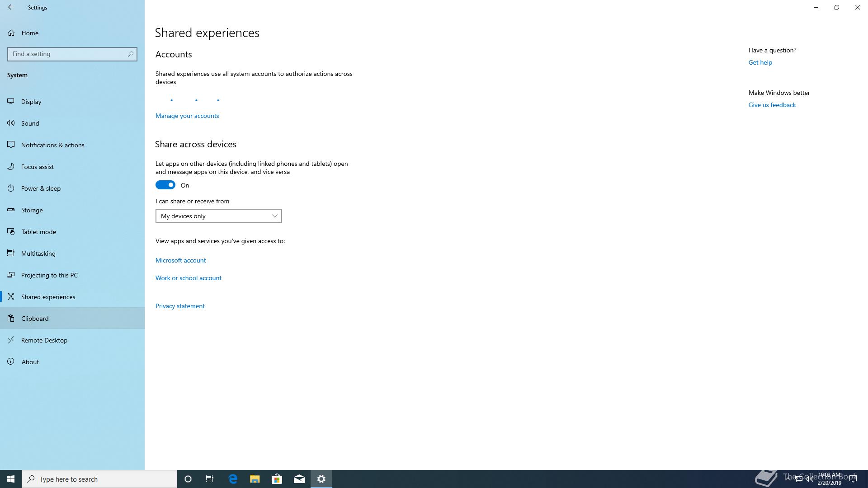Open Display settings page
This screenshot has height=488, width=868.
72,102
